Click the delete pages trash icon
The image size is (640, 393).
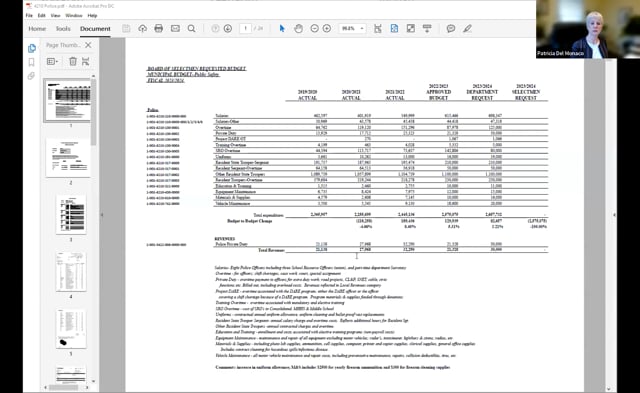click(x=73, y=62)
